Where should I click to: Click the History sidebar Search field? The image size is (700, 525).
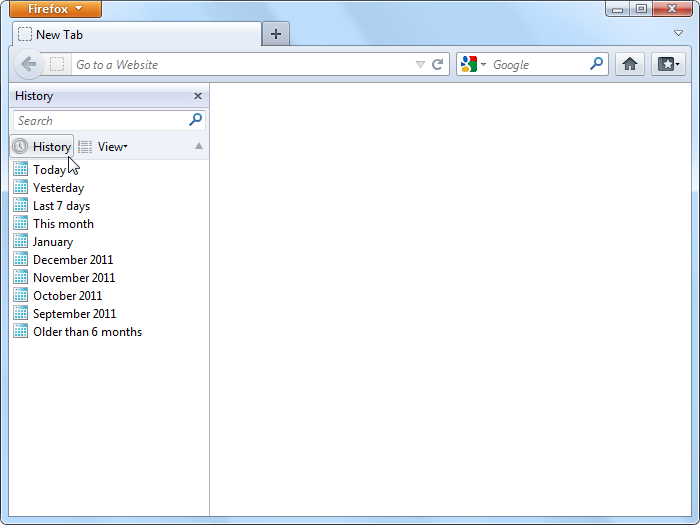tap(98, 120)
